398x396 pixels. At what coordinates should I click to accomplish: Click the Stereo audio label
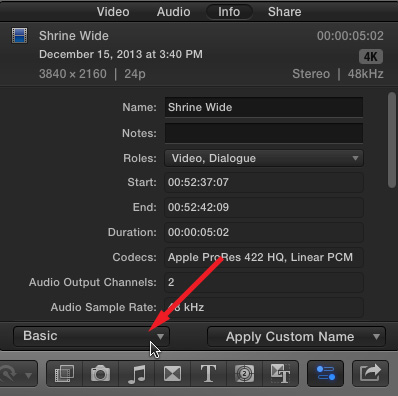point(311,74)
